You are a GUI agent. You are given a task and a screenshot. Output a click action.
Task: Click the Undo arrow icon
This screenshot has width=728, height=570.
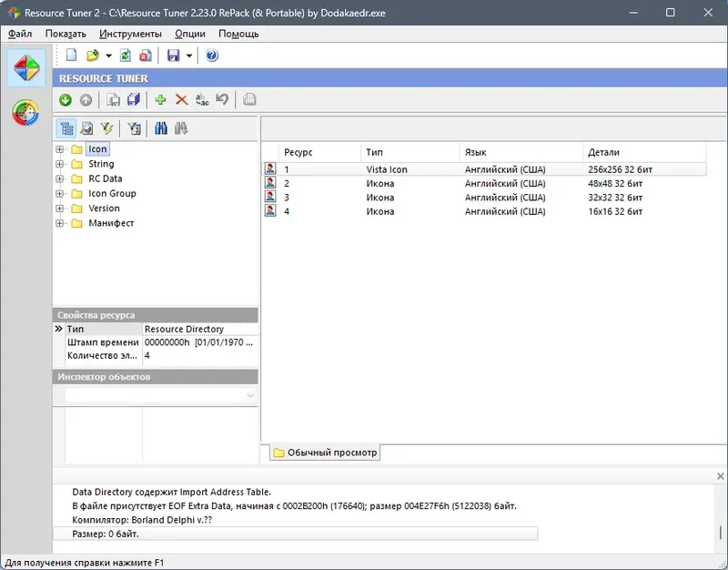click(221, 100)
